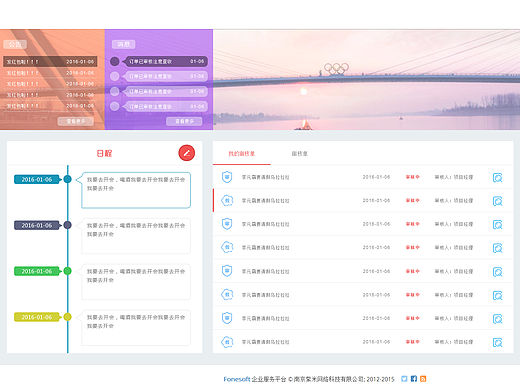Screen dimensions: 520x390
Task: Click the view-more button in the purple messages panel
Action: click(184, 121)
